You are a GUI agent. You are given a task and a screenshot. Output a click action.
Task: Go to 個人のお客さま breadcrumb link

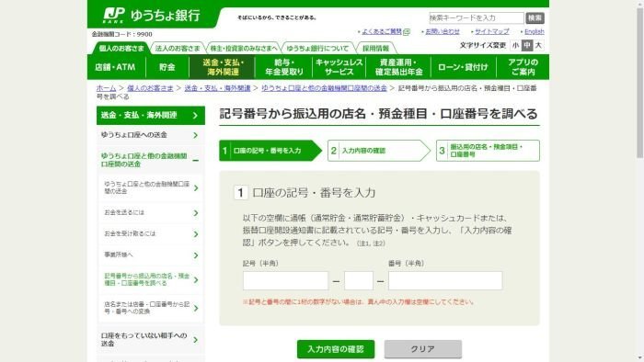[x=150, y=88]
